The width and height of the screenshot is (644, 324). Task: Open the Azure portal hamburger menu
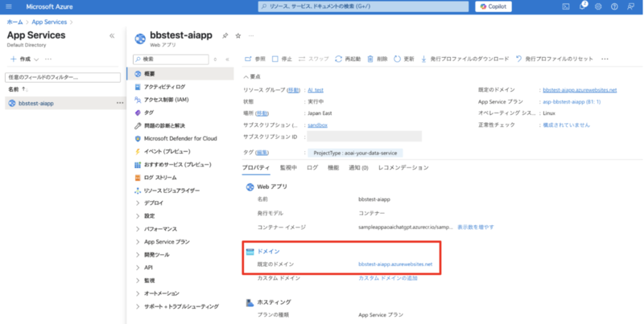[x=9, y=6]
